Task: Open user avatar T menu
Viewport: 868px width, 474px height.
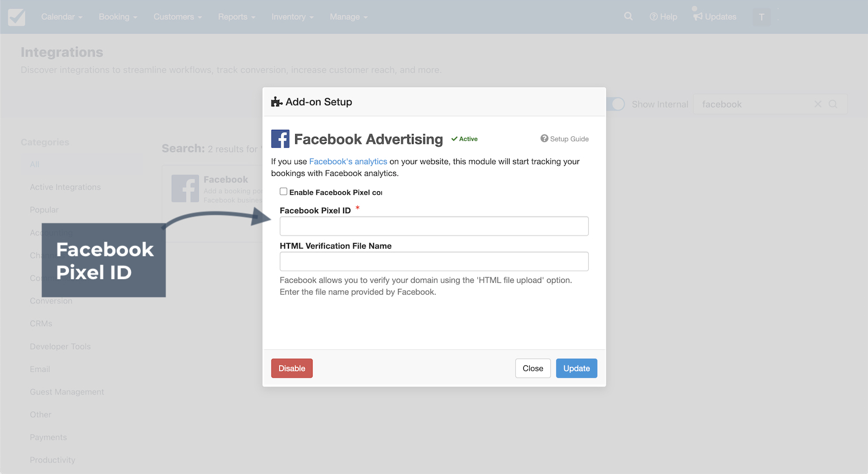Action: (762, 17)
